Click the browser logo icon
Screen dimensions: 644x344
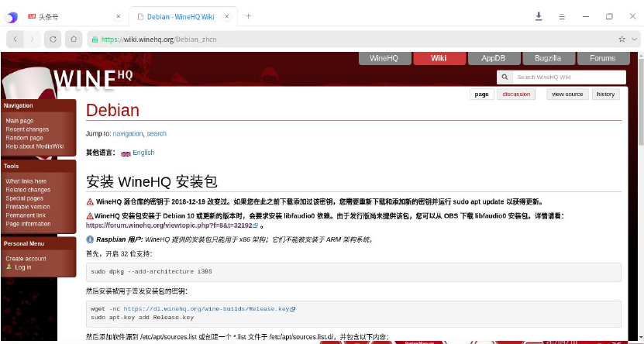[x=11, y=17]
